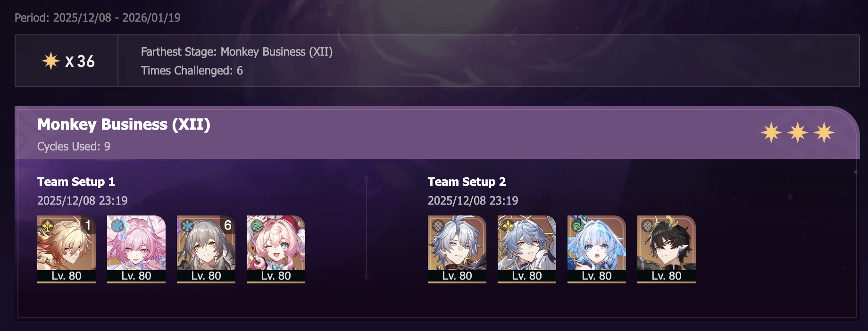Screen dimensions: 868x331
Task: Click the Cycles Used: 9 label
Action: [74, 147]
